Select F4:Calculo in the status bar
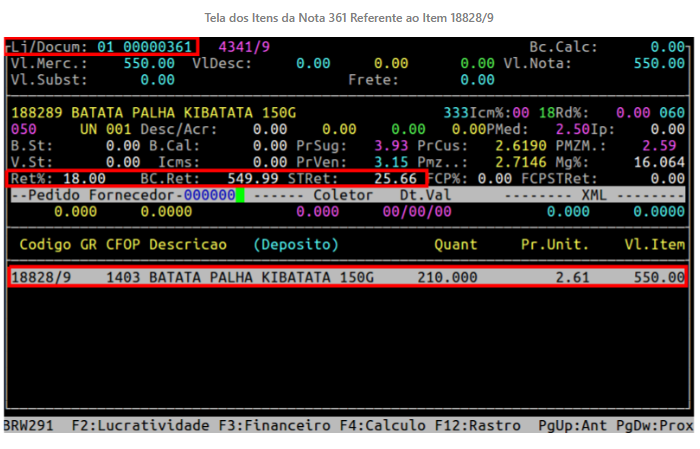This screenshot has width=700, height=449. pos(369,425)
